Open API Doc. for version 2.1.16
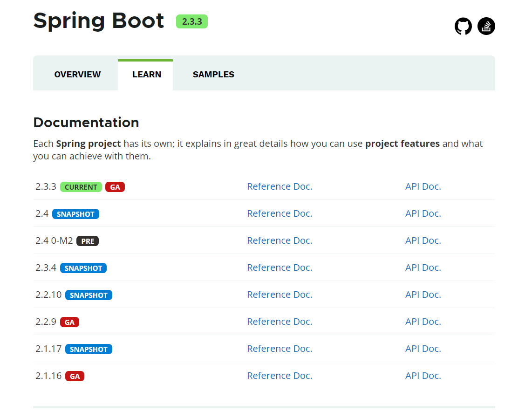Viewport: 532px width, 412px height. point(423,376)
